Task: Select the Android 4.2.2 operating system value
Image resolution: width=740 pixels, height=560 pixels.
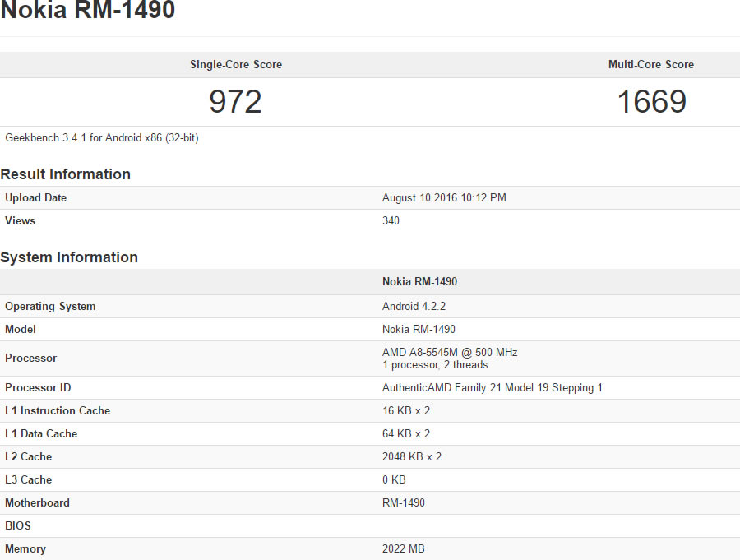Action: (x=409, y=306)
